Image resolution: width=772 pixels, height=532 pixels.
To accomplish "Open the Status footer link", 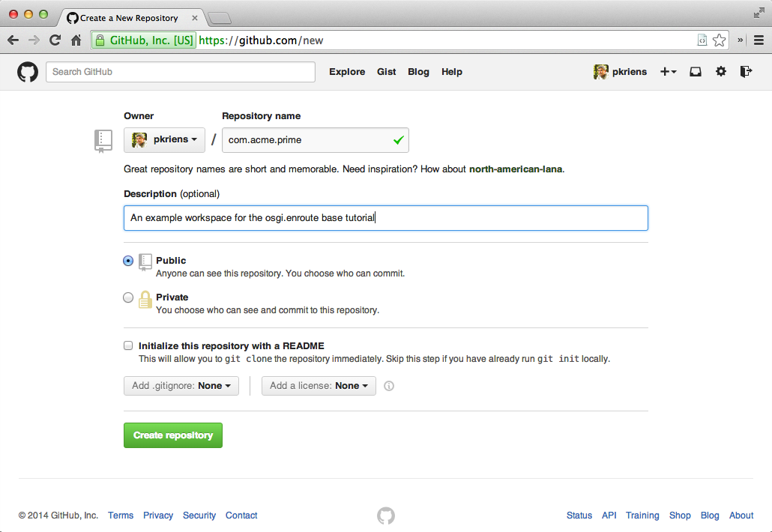I will [x=579, y=516].
